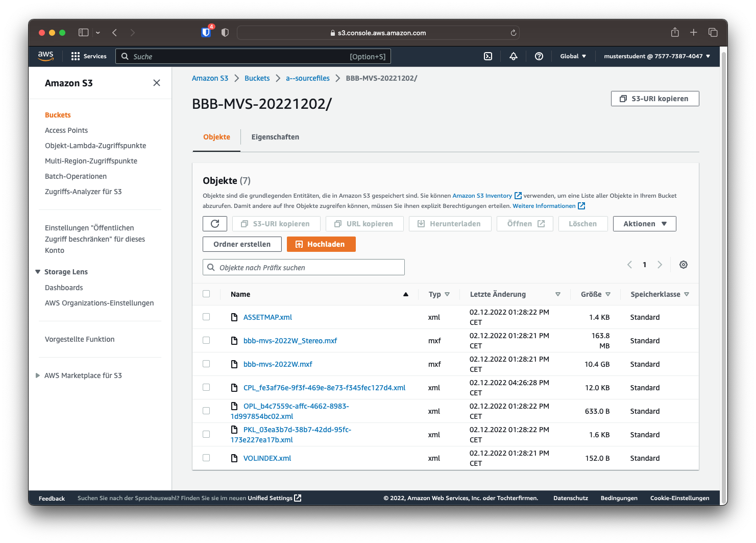Switch to the Objekte tab
Screen dimensions: 756x543
click(x=216, y=137)
